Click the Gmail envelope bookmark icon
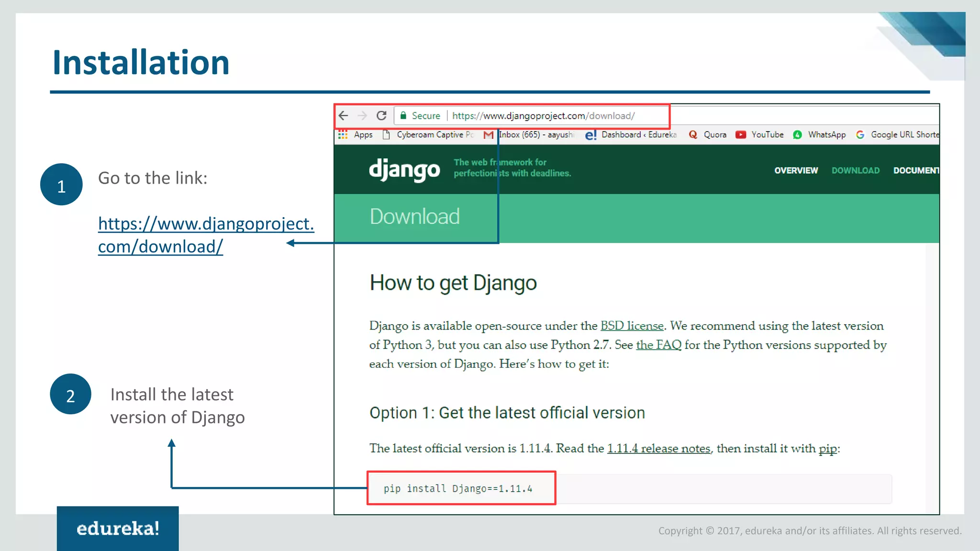Image resolution: width=980 pixels, height=551 pixels. tap(488, 135)
